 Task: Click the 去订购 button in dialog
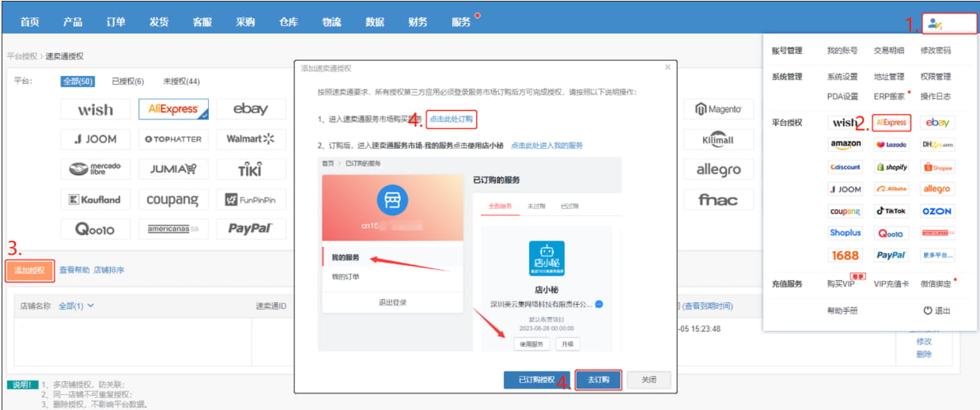(599, 380)
